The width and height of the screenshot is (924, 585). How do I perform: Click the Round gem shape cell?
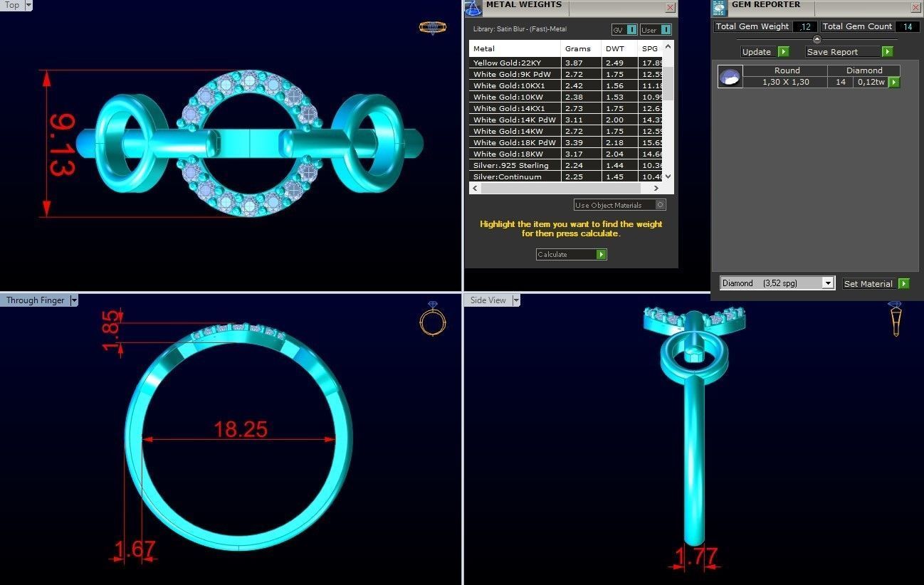[x=787, y=70]
